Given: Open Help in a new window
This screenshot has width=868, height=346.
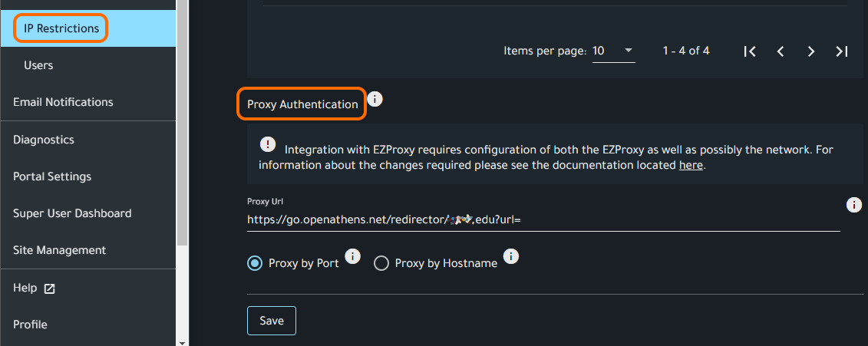Looking at the screenshot, I should coord(34,288).
